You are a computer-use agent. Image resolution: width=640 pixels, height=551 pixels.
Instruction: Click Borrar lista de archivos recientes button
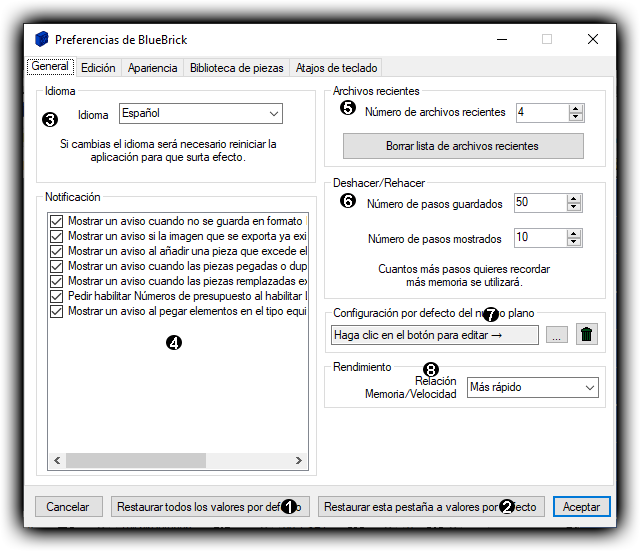(x=463, y=146)
